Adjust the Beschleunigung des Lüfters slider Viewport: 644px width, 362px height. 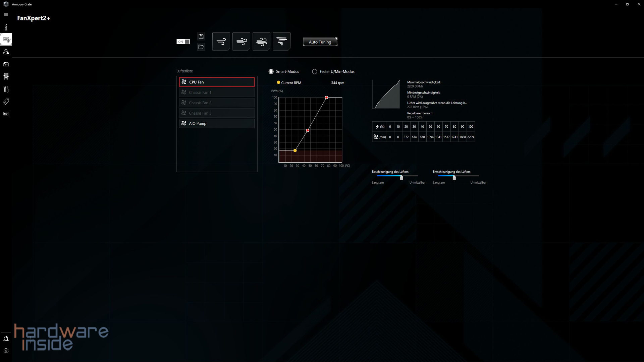[x=401, y=178]
